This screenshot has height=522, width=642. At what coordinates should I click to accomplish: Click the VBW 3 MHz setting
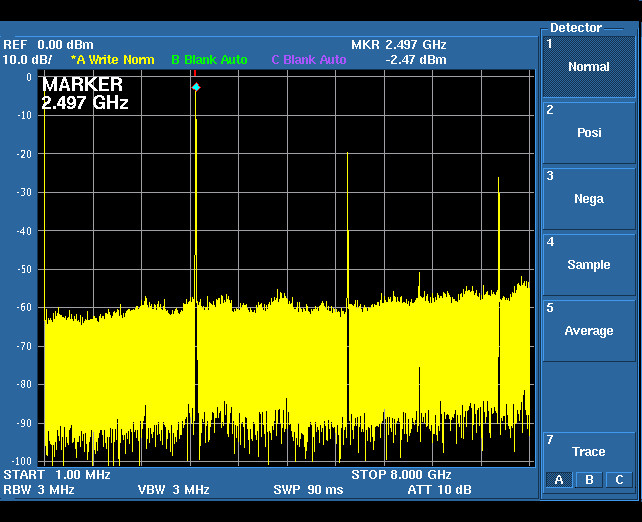point(174,490)
